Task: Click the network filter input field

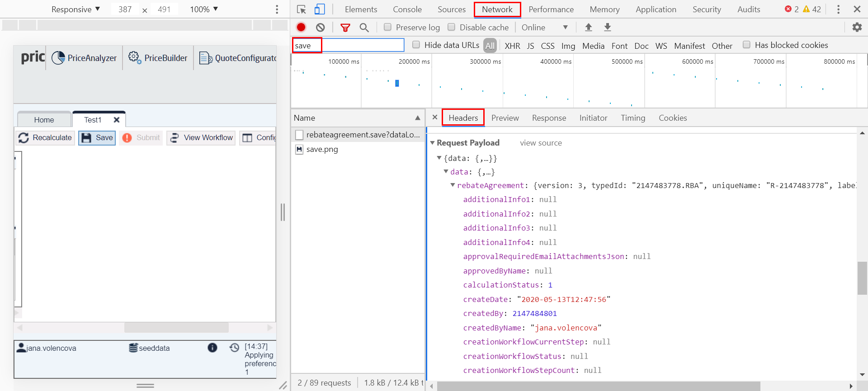Action: [348, 45]
